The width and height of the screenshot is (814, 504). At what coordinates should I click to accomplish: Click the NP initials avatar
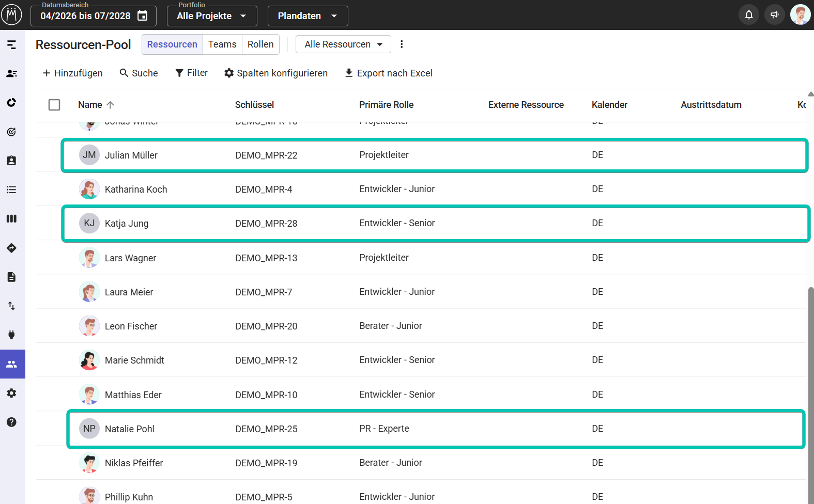click(x=89, y=429)
